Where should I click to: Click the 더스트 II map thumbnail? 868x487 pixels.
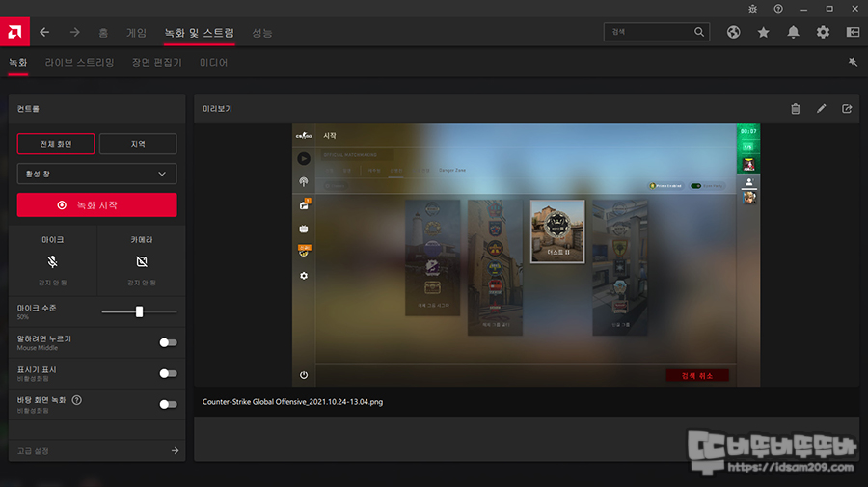(557, 230)
